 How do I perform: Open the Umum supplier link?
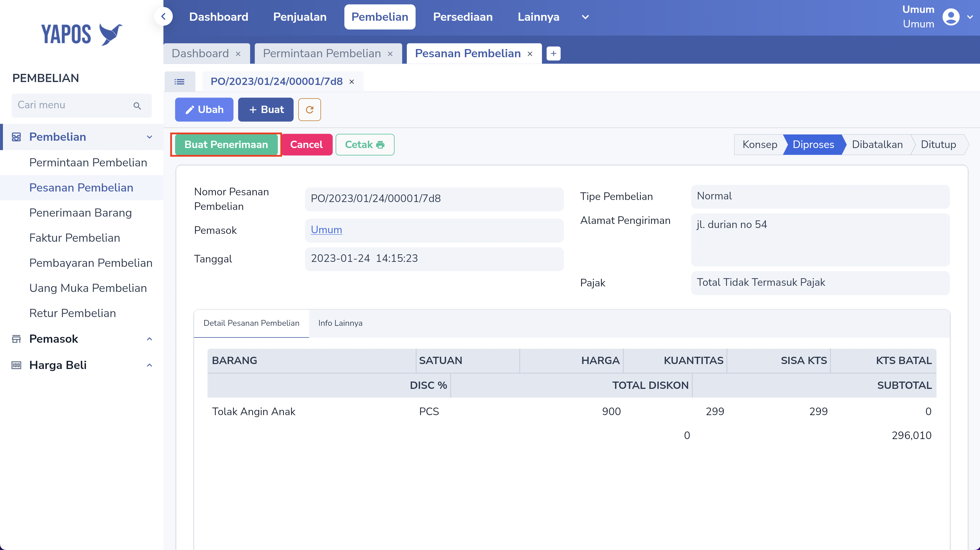[x=326, y=230]
